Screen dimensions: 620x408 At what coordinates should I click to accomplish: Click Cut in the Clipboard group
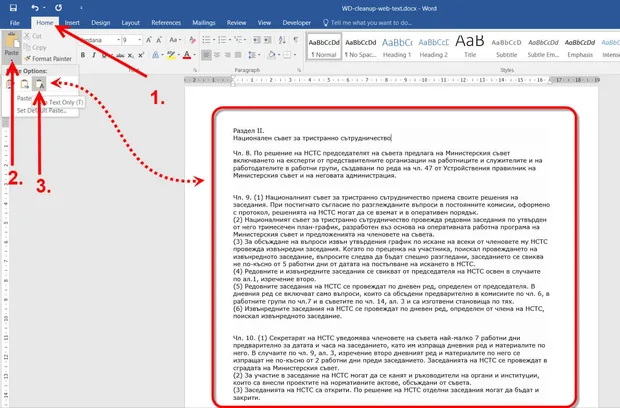point(32,36)
